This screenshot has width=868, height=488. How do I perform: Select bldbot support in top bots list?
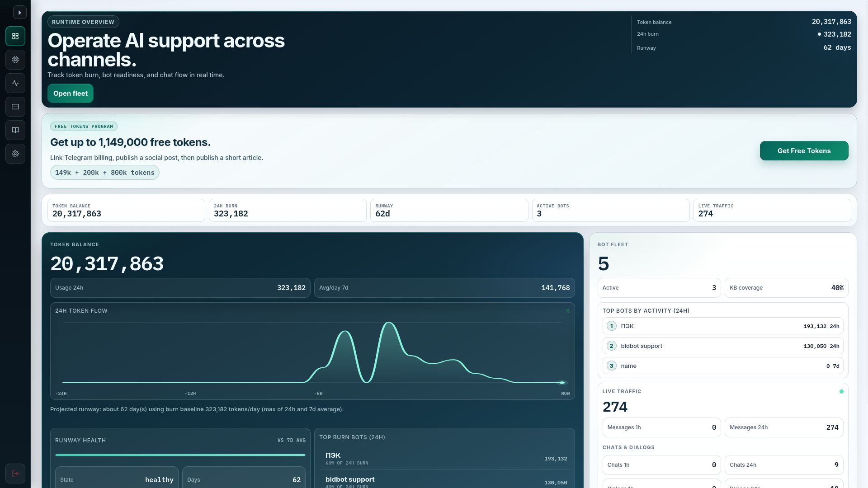pos(722,346)
